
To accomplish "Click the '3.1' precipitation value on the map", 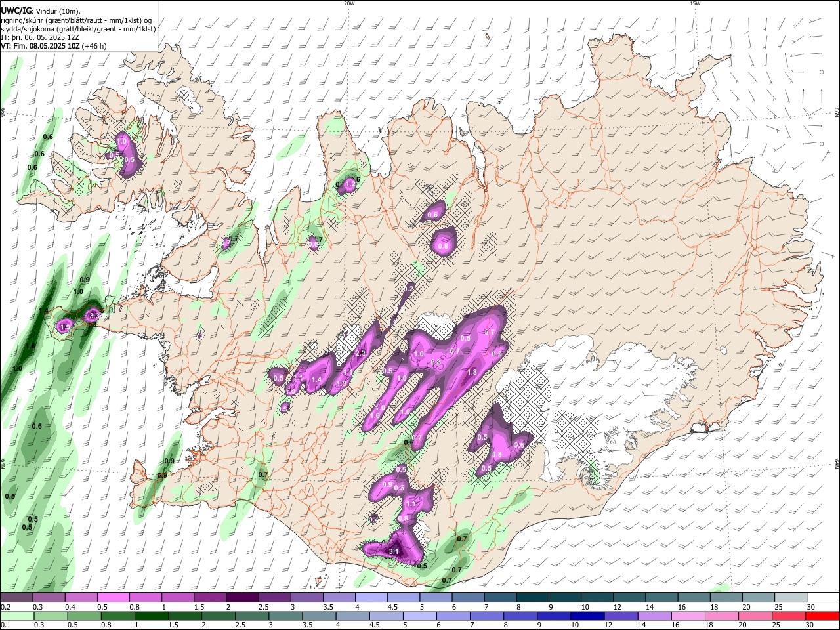I will (x=394, y=552).
